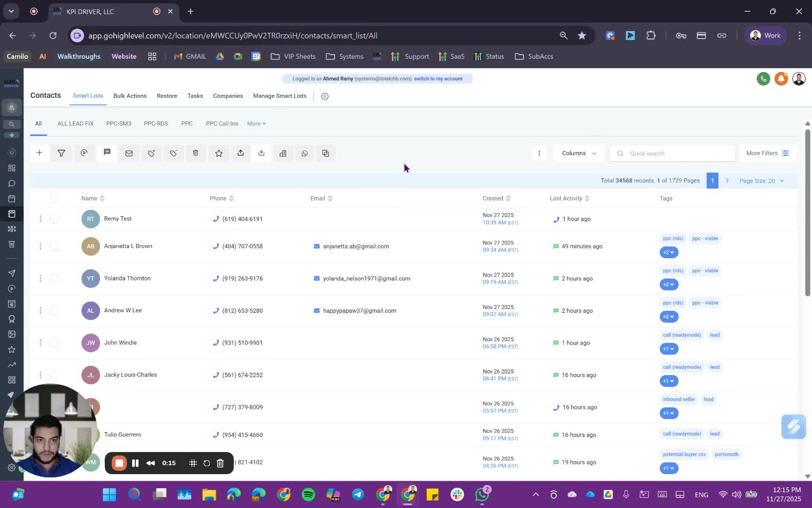Click the add contact plus icon
812x508 pixels.
(39, 153)
